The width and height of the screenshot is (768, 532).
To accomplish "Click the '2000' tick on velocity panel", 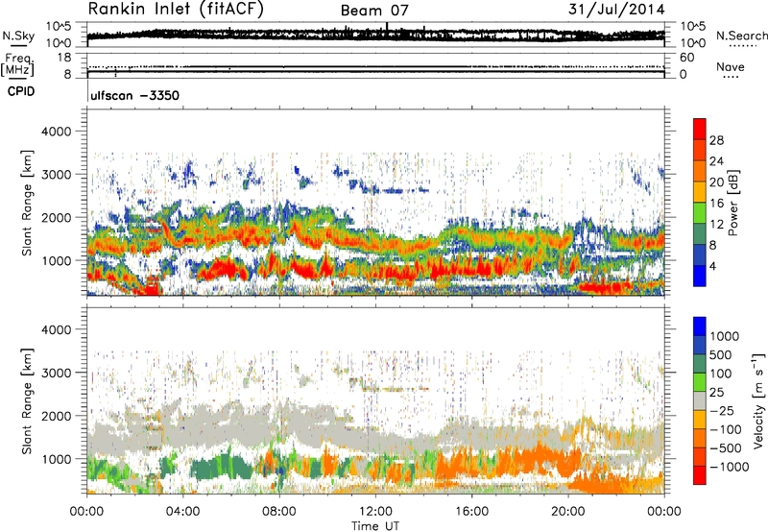I will click(x=56, y=416).
